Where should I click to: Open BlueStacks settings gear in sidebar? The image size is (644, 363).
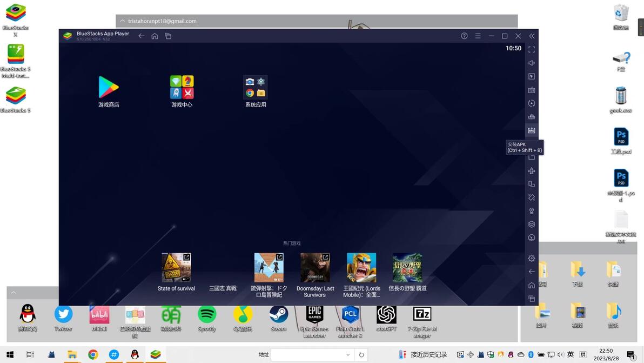[x=532, y=258]
